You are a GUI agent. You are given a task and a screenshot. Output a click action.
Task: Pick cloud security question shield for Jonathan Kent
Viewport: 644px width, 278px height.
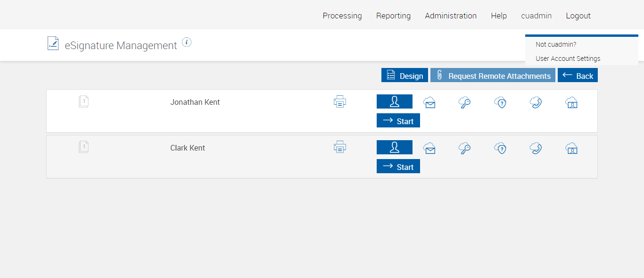[x=500, y=102]
